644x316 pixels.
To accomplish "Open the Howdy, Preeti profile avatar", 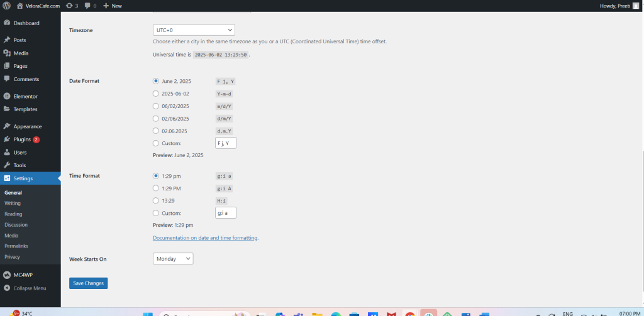I will point(636,6).
